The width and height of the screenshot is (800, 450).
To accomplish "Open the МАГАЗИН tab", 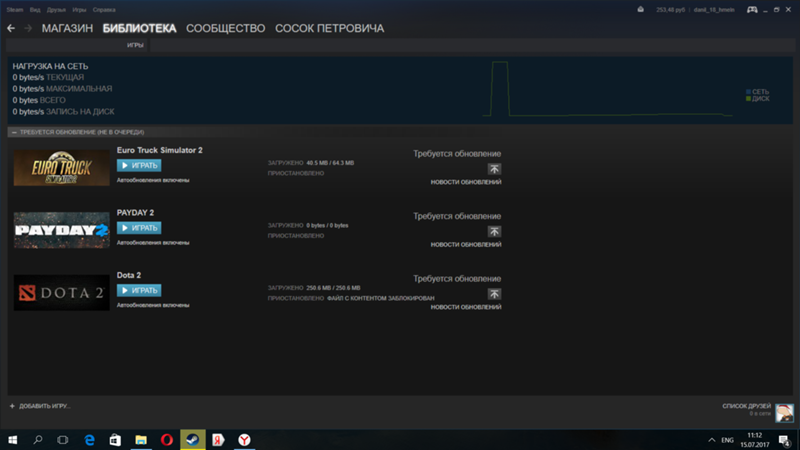I will click(67, 29).
